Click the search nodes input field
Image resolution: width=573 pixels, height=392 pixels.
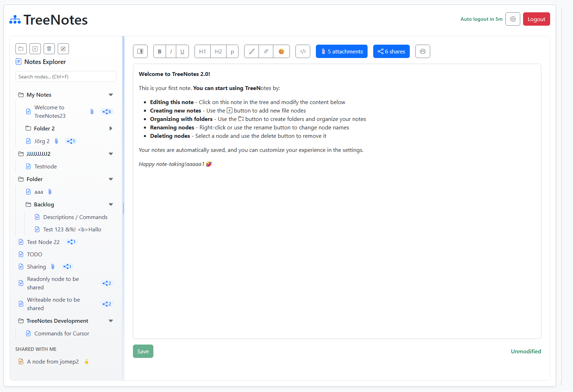[x=65, y=76]
